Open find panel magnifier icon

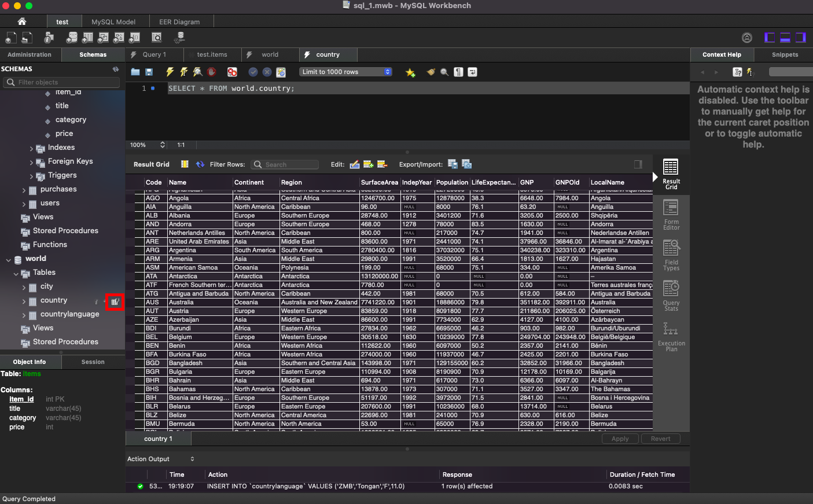[x=444, y=72]
